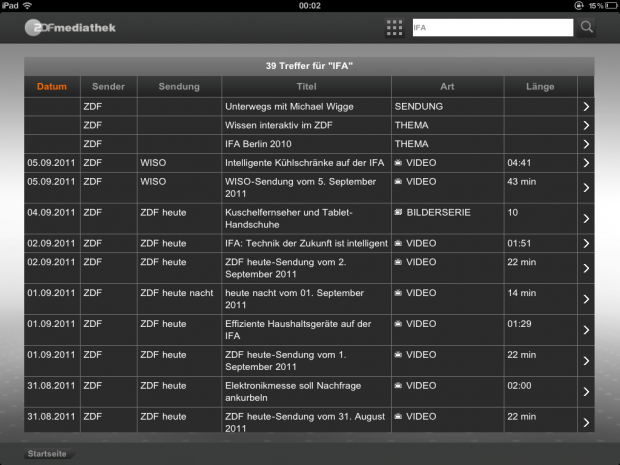Click video icon of Effiziente Haushaltsgeräte row
Viewport: 620px width, 465px height.
coord(399,323)
